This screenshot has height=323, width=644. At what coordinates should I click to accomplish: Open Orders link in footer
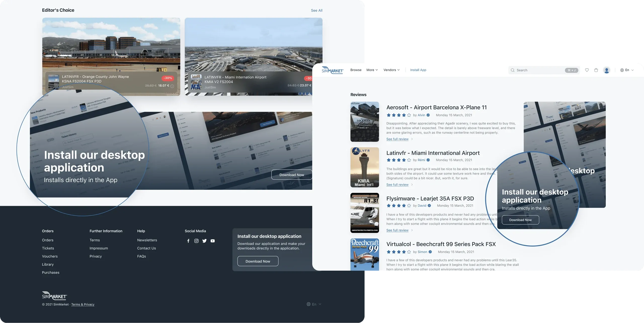pyautogui.click(x=48, y=240)
